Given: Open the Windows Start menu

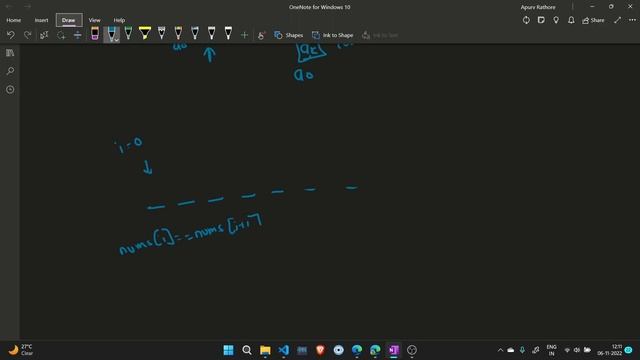Looking at the screenshot, I should click(x=228, y=350).
